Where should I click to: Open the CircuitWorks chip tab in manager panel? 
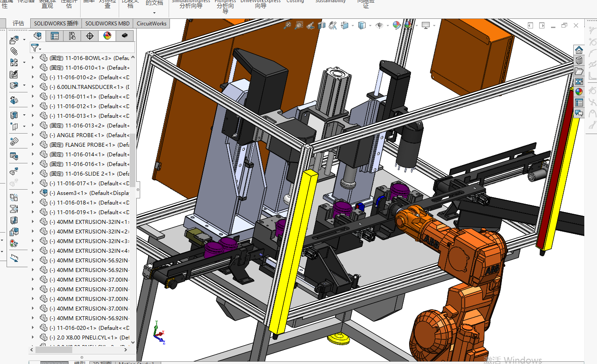(125, 36)
